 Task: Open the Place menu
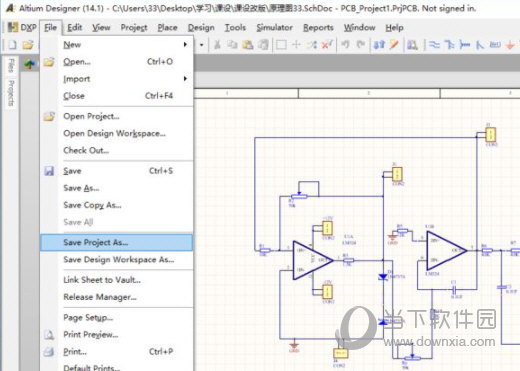167,27
